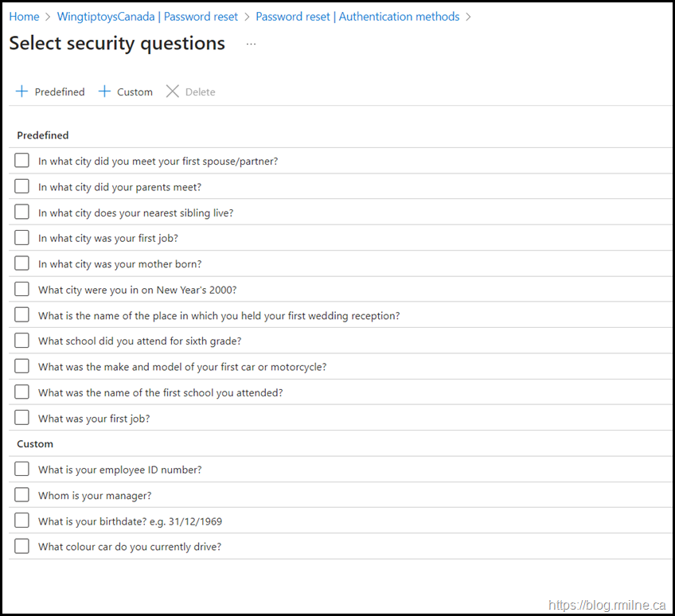Click the X Delete icon in toolbar
The height and width of the screenshot is (616, 675).
click(173, 92)
